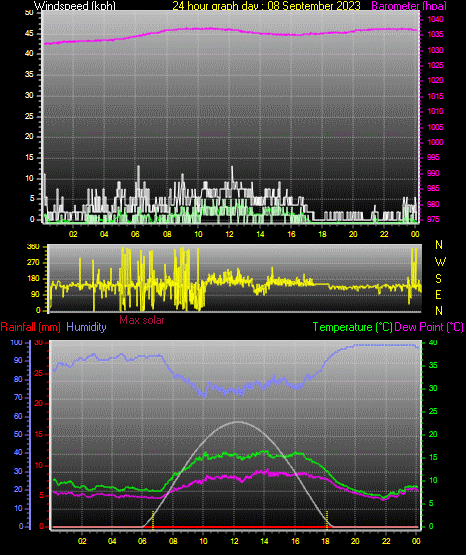Screen dimensions: 466x555
Task: Click the 1035 barometer scale value
Action: (435, 34)
